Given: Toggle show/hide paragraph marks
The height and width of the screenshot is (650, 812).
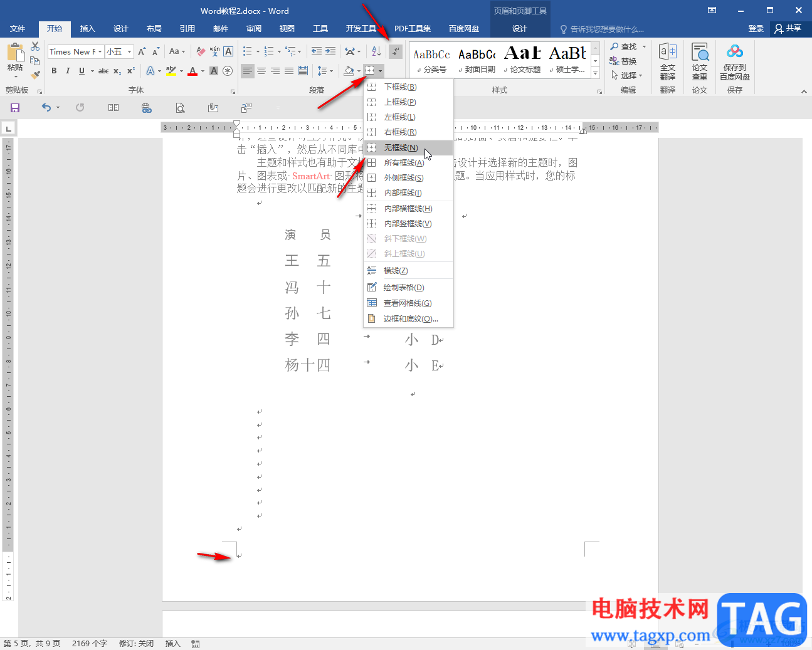Looking at the screenshot, I should click(x=396, y=51).
